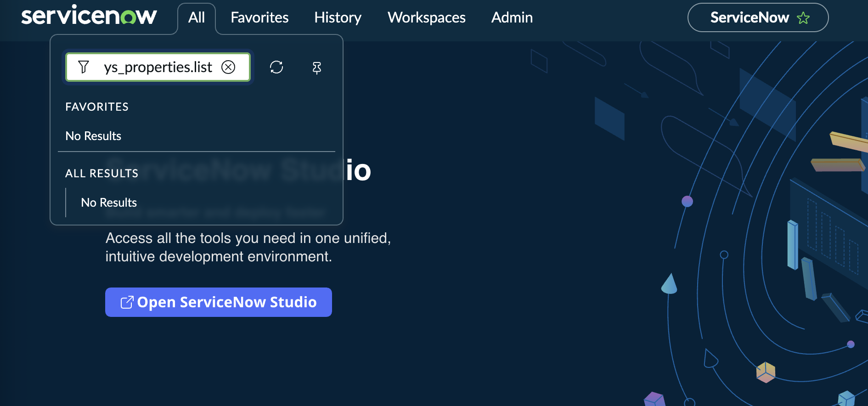868x406 pixels.
Task: Click the filter funnel icon in search box
Action: click(84, 67)
